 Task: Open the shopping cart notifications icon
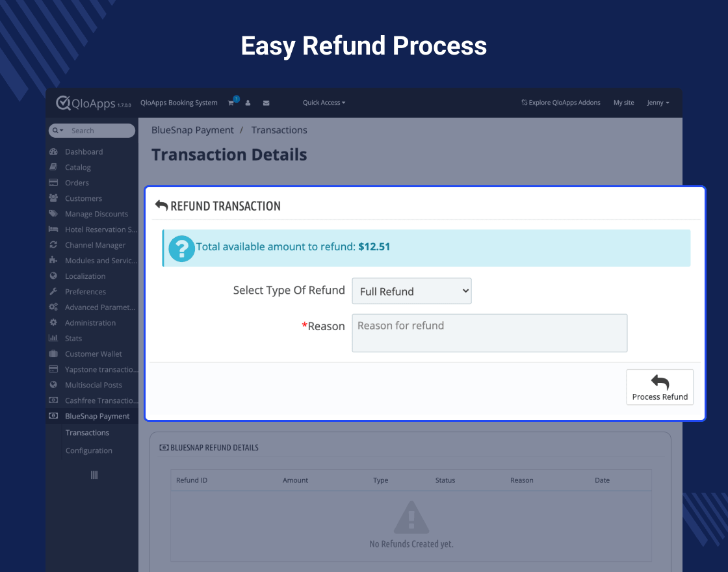231,103
